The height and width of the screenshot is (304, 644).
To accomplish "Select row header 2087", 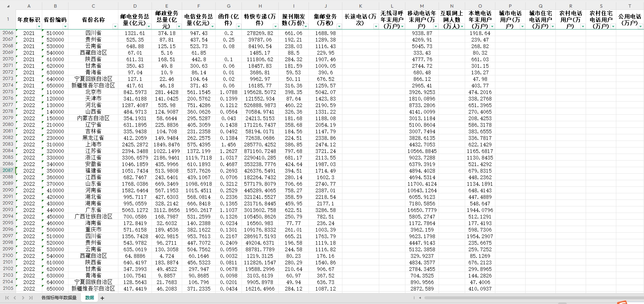I will pyautogui.click(x=8, y=170).
